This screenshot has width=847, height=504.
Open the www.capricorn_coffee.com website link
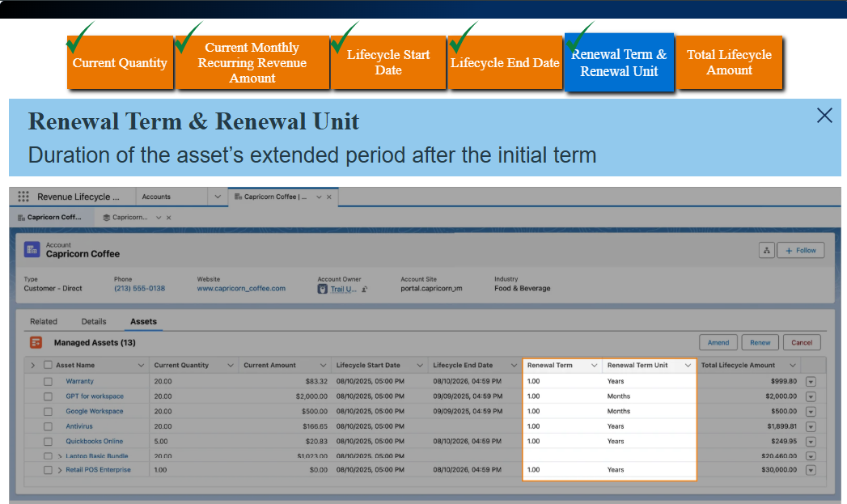pos(241,289)
